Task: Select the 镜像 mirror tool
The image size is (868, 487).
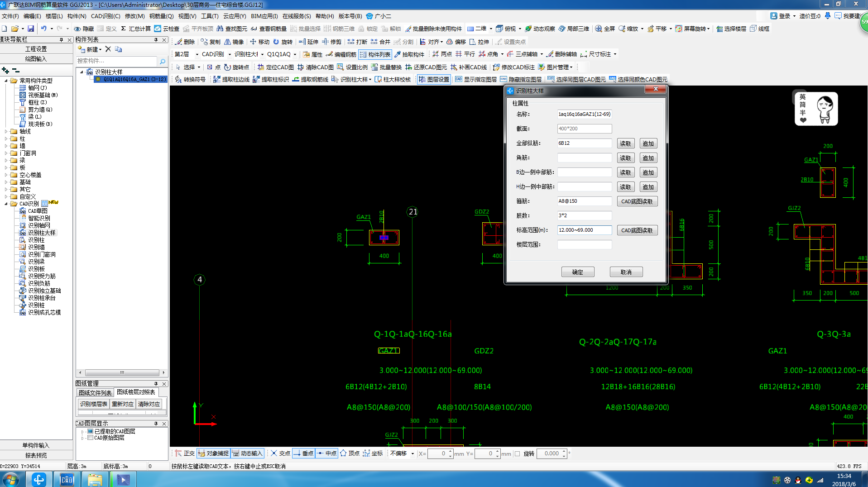Action: tap(234, 42)
